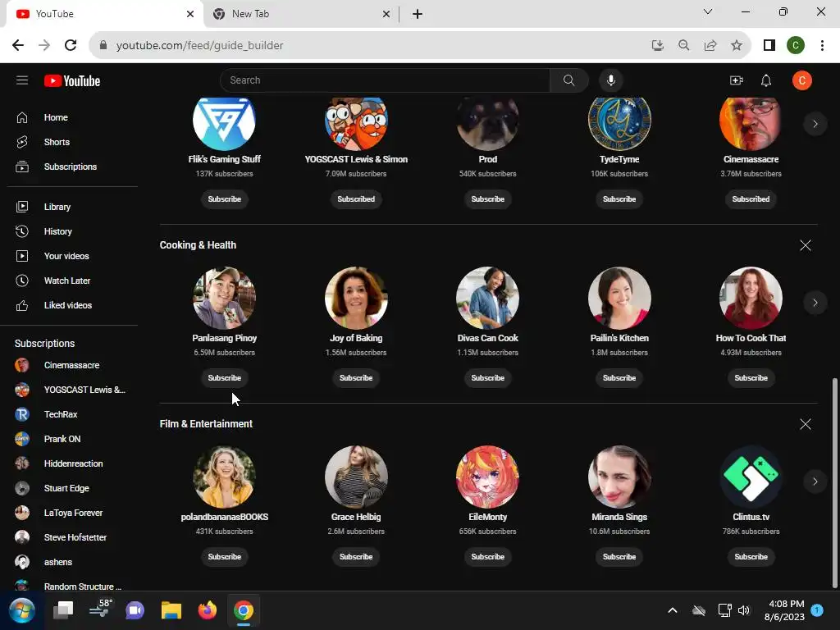Open a new browser tab

point(418,14)
